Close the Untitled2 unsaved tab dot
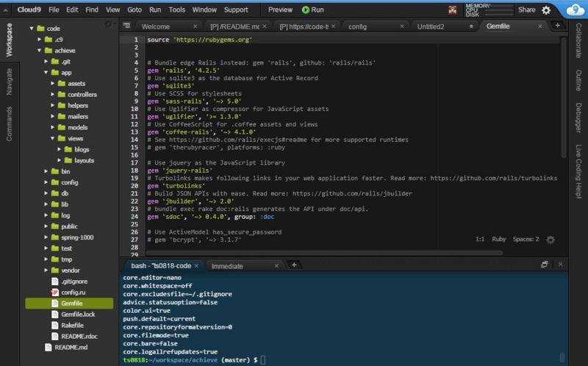Viewport: 588px width, 366px height. click(471, 26)
